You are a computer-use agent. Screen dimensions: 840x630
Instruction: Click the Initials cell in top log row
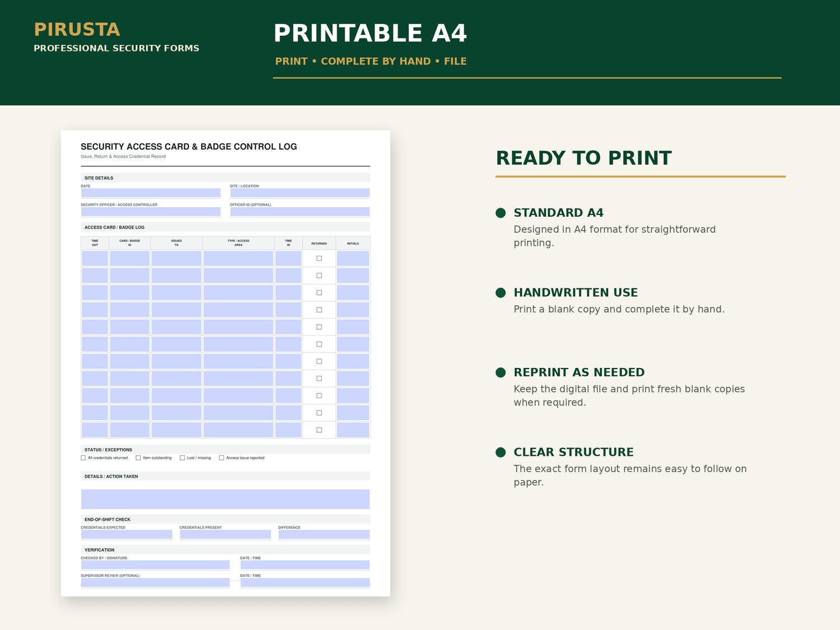(353, 259)
